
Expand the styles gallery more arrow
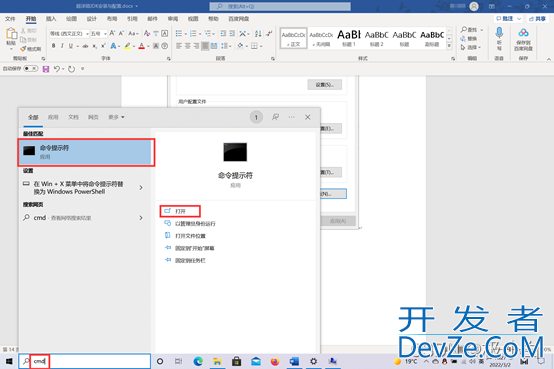449,46
